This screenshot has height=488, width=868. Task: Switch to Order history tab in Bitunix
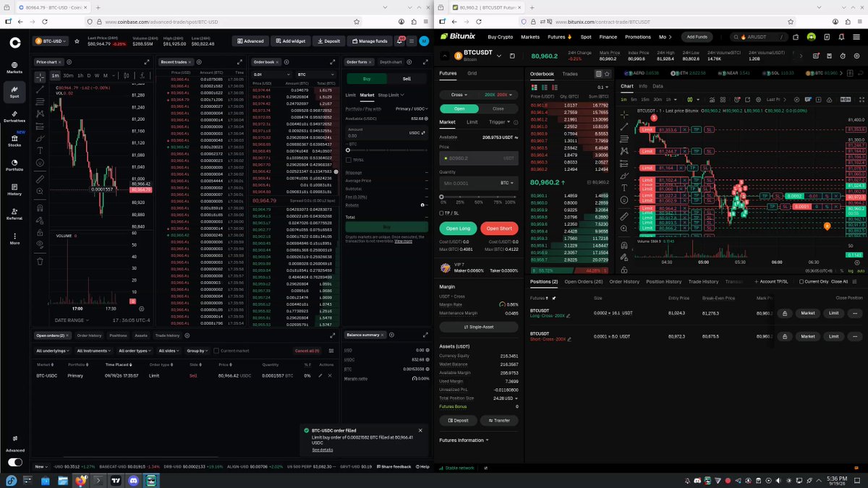pos(624,281)
